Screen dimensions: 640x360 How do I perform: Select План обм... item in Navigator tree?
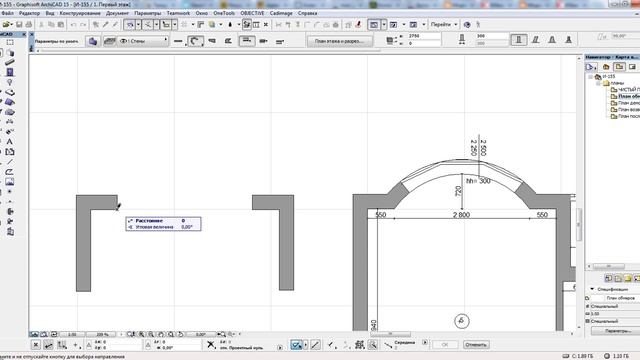click(625, 96)
